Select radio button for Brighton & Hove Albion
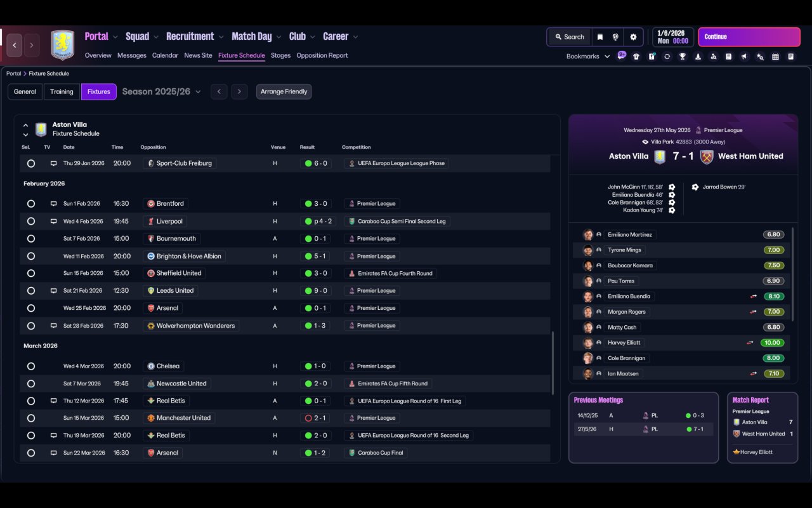Image resolution: width=812 pixels, height=508 pixels. tap(30, 257)
